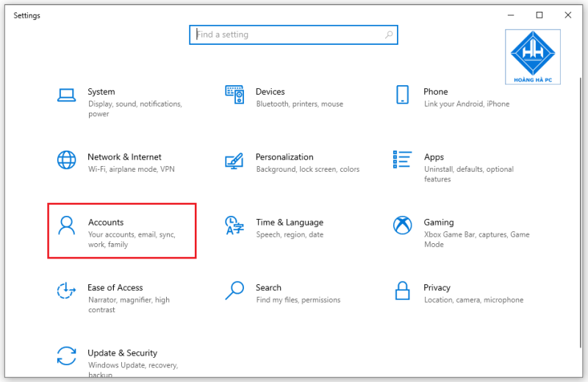Screen dimensions: 588x382
Task: Focus the Find a setting search box
Action: pyautogui.click(x=293, y=35)
